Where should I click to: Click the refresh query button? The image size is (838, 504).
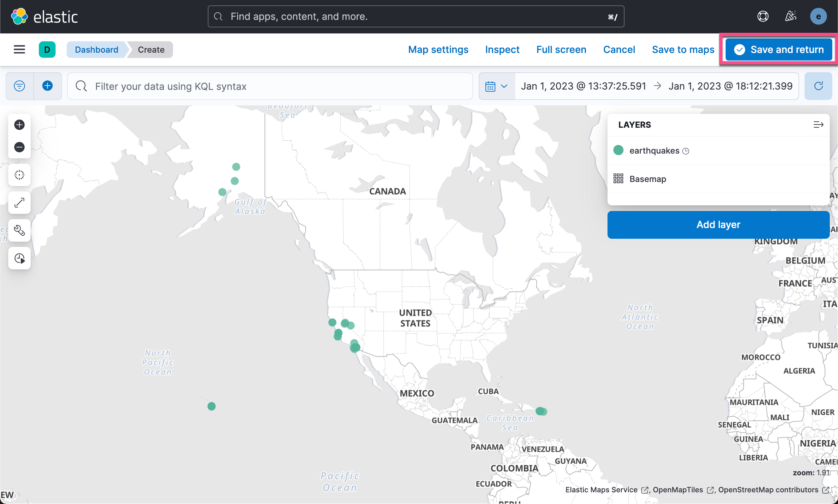[818, 86]
